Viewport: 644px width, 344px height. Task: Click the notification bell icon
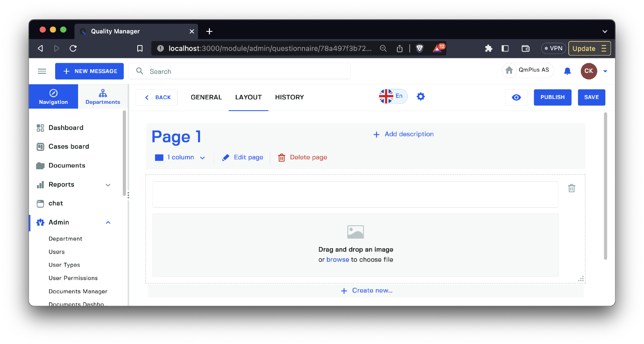pos(567,71)
